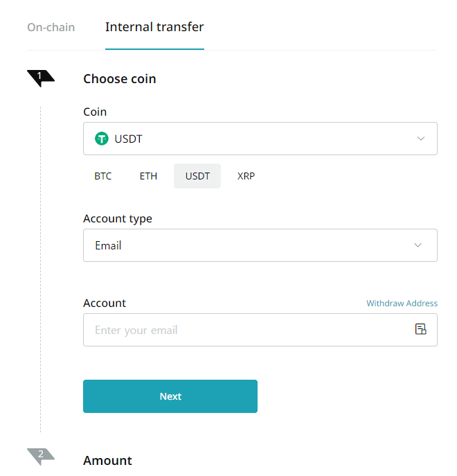Open the USDT coin selection box
Viewport: 457px width, 476px height.
tap(260, 139)
